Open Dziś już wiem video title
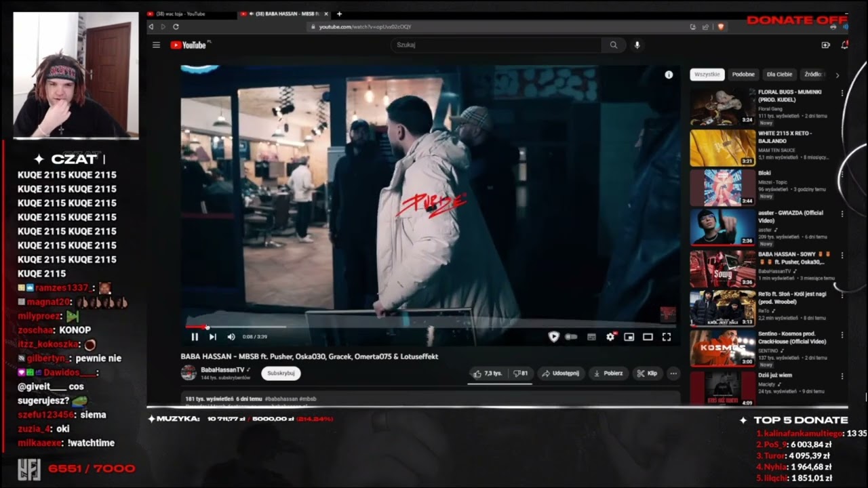 775,375
